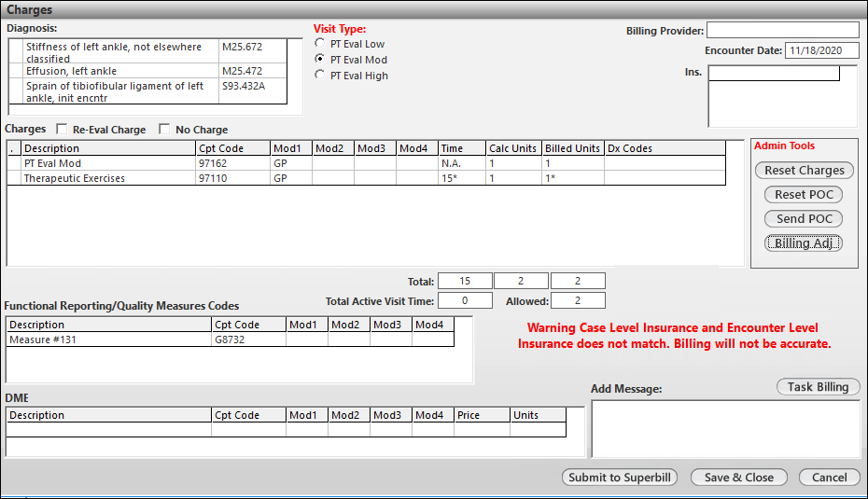Click GP modifier in Therapeutic Exercises row
This screenshot has height=499, width=868.
[x=291, y=178]
